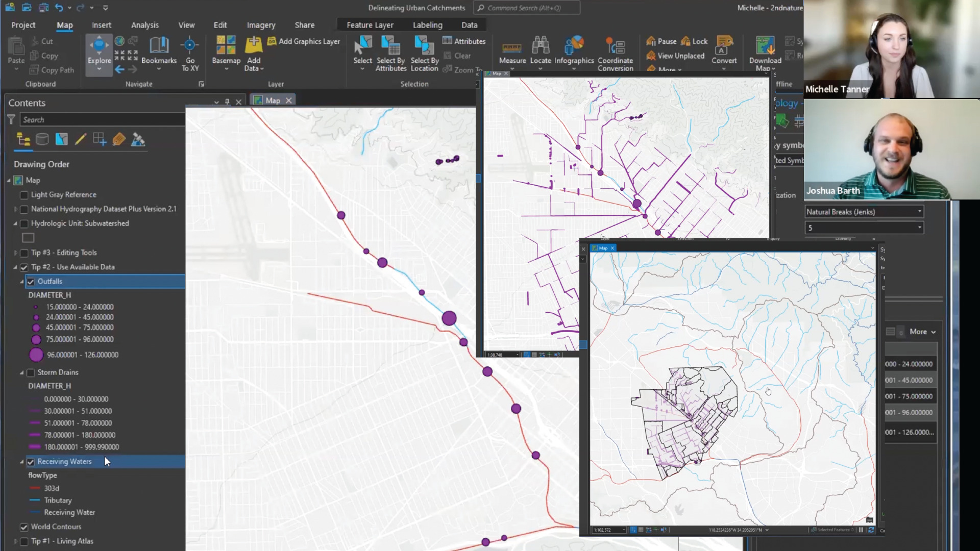
Task: Click the red 303d line symbol
Action: [x=35, y=489]
